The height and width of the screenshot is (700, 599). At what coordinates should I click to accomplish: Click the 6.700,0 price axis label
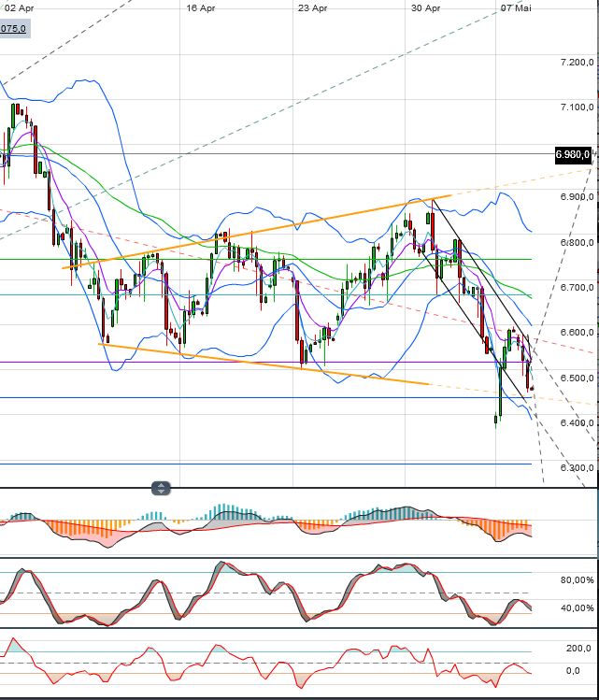pos(577,288)
